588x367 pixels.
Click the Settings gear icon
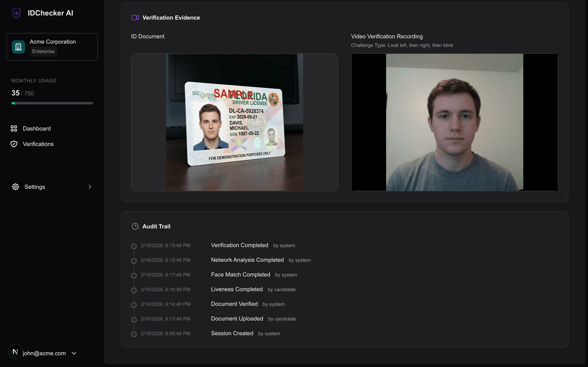(x=15, y=187)
